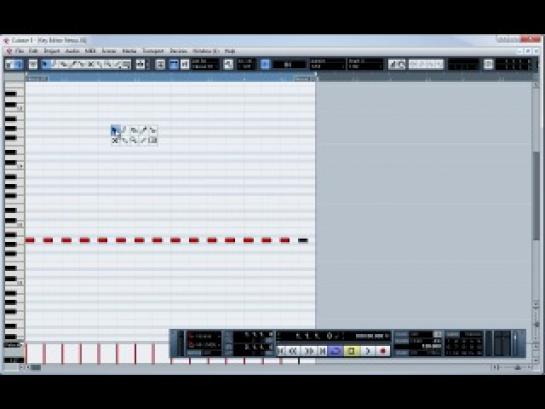The height and width of the screenshot is (409, 545).
Task: Toggle the blue Snap button in the toolbar
Action: point(265,64)
